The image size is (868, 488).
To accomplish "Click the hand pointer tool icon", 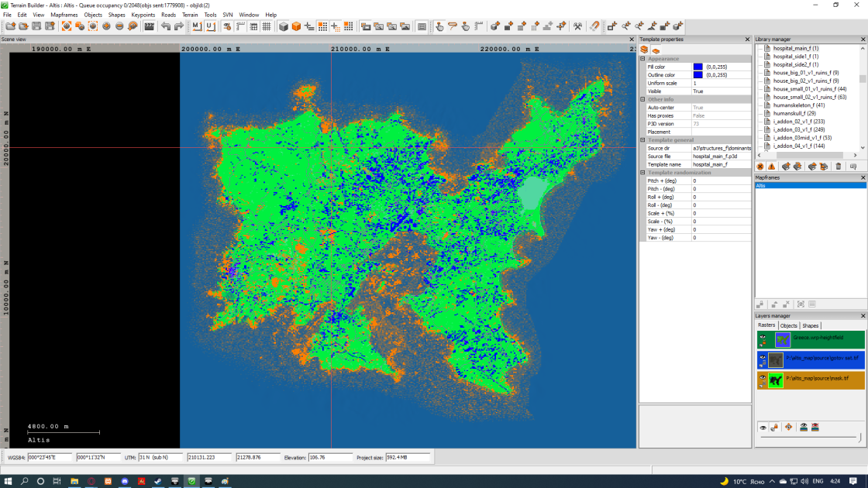I will pyautogui.click(x=439, y=26).
